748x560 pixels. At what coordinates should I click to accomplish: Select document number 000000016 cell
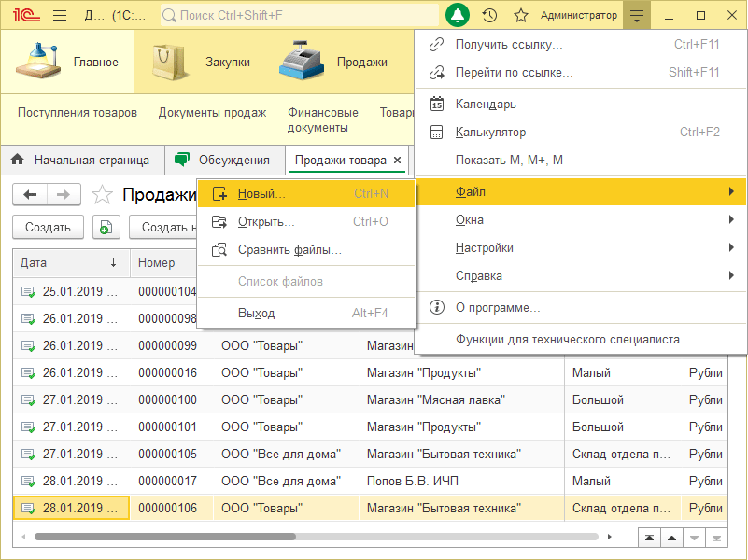[x=167, y=372]
